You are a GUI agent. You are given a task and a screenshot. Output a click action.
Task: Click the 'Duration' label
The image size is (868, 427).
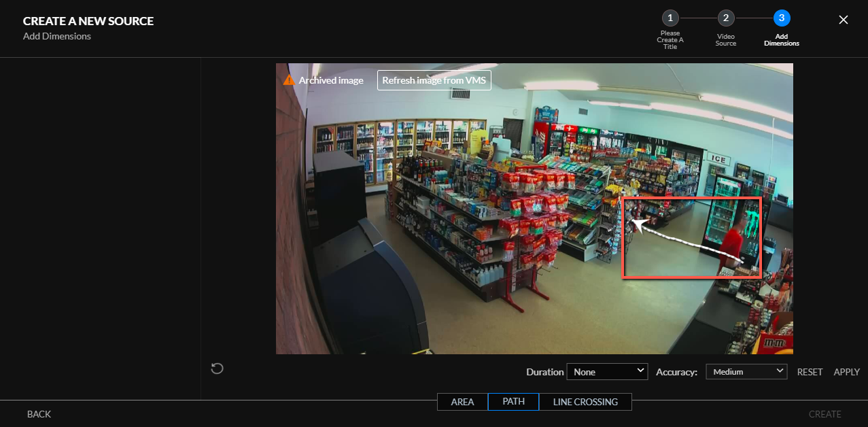pyautogui.click(x=545, y=372)
